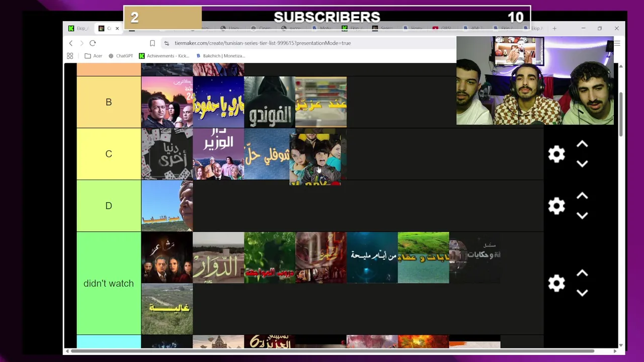Close the active tiermaker tab
The width and height of the screenshot is (644, 362).
coord(117,28)
